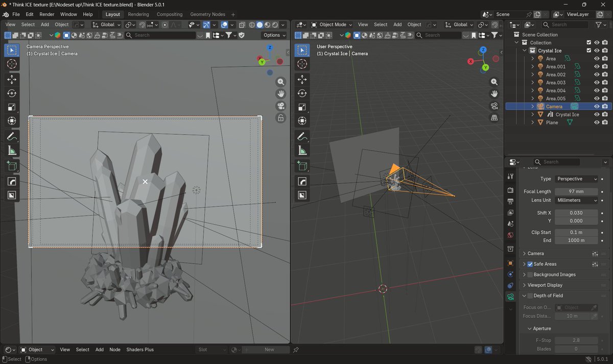Add a new workspace with plus button
This screenshot has width=613, height=364.
(233, 14)
